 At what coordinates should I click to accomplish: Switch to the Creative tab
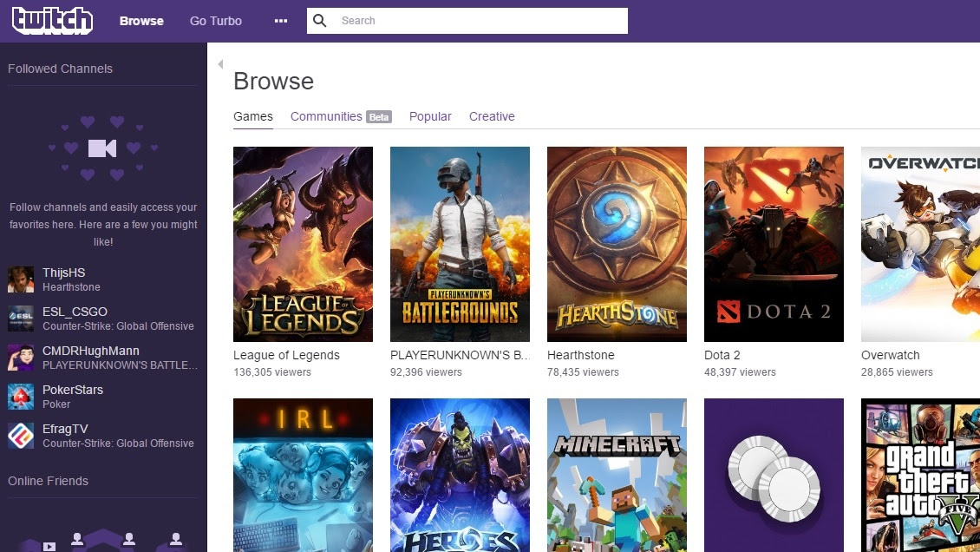492,116
